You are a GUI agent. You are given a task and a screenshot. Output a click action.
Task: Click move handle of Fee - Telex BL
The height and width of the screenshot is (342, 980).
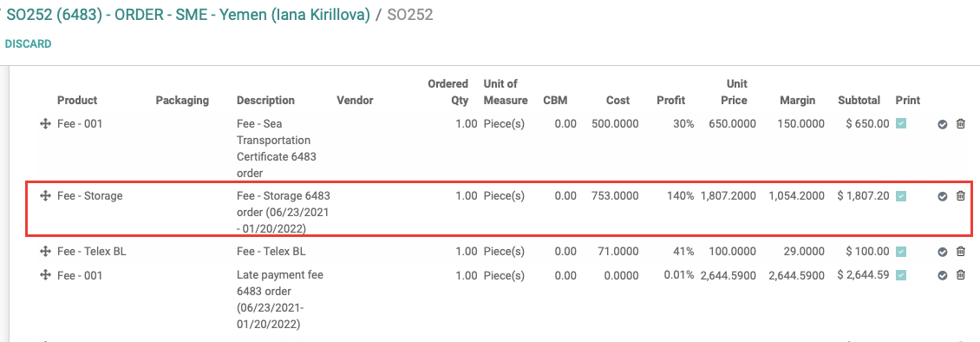click(45, 252)
